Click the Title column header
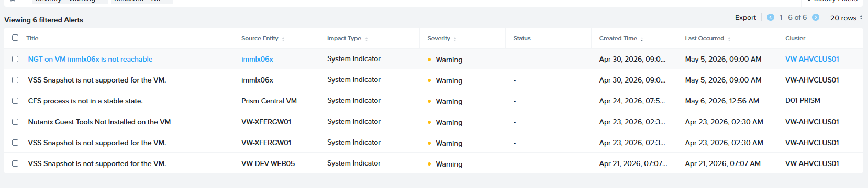 click(32, 38)
